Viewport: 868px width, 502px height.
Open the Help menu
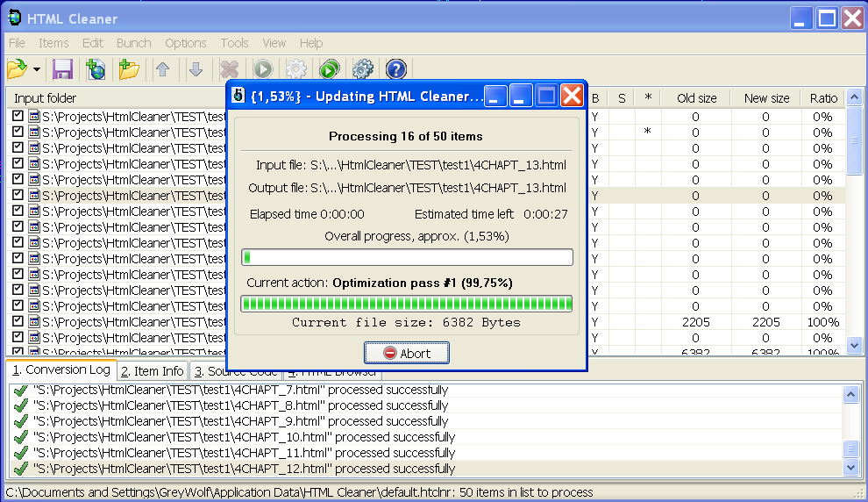pyautogui.click(x=311, y=43)
